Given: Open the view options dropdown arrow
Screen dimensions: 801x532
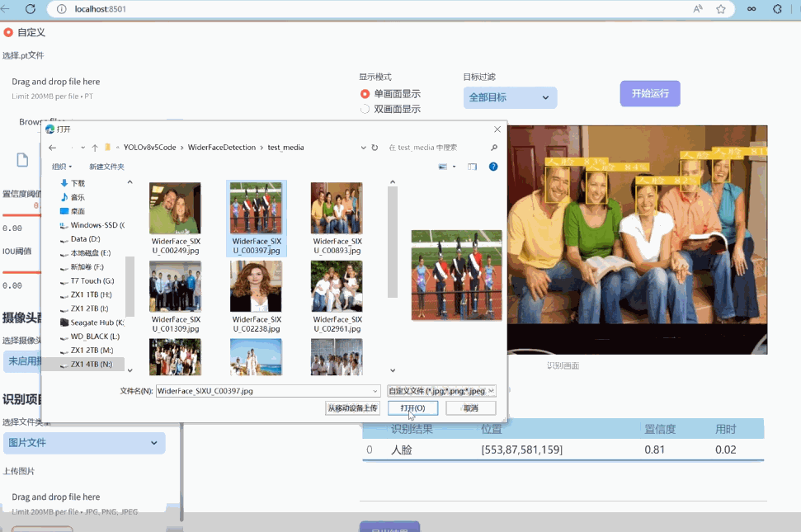Looking at the screenshot, I should click(455, 167).
